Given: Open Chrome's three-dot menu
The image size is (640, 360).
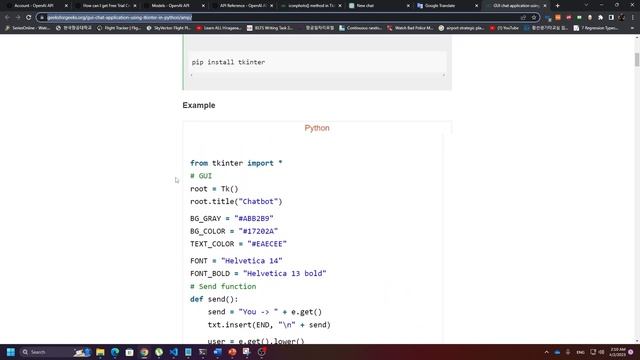Looking at the screenshot, I should (633, 18).
